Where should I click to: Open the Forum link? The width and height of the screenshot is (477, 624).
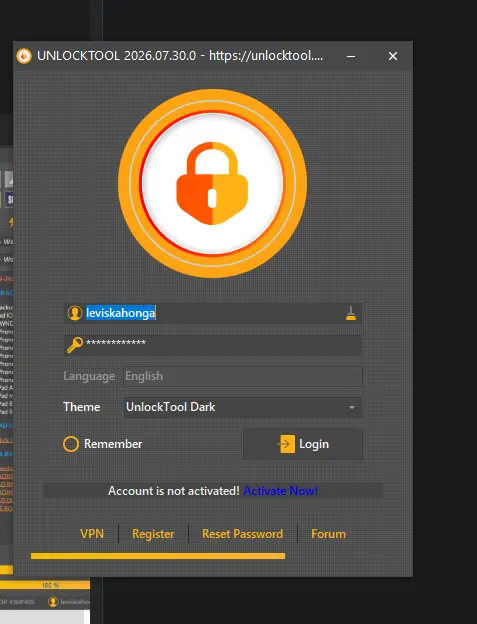click(x=328, y=534)
